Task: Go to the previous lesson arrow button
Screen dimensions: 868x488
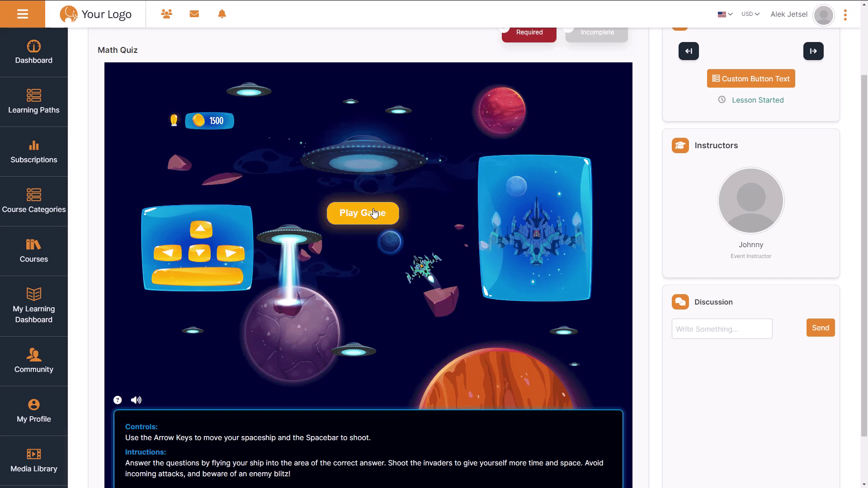Action: 689,51
